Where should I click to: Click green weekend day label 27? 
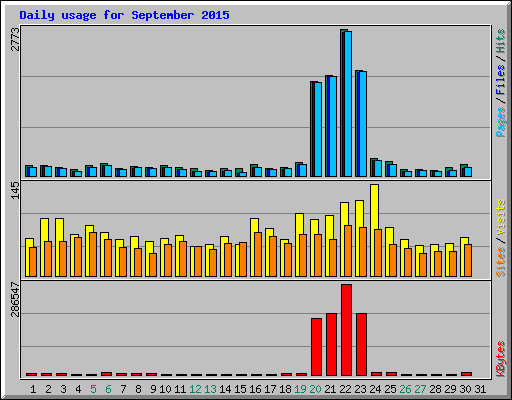[x=420, y=389]
